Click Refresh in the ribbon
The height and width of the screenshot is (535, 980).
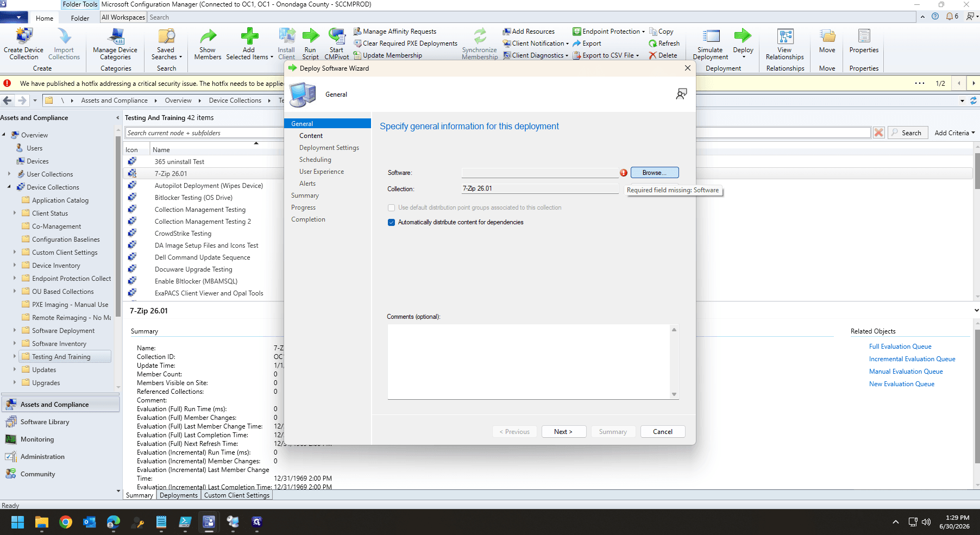click(x=664, y=43)
